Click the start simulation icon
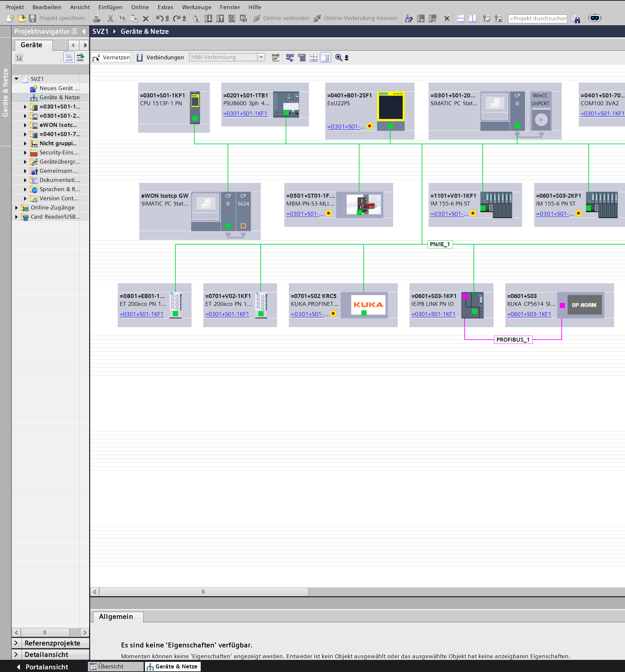The image size is (625, 672). (x=232, y=19)
